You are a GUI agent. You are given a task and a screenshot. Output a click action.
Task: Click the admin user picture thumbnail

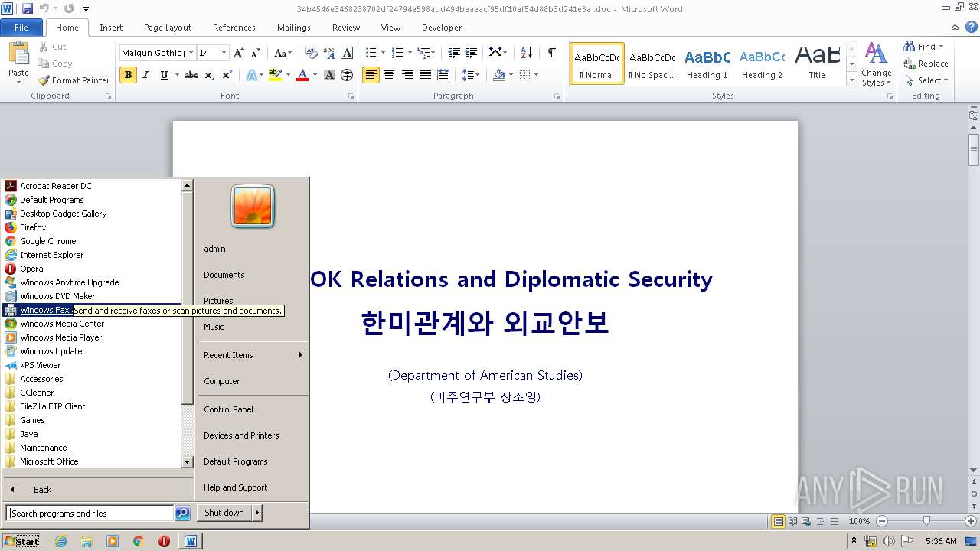tap(253, 207)
